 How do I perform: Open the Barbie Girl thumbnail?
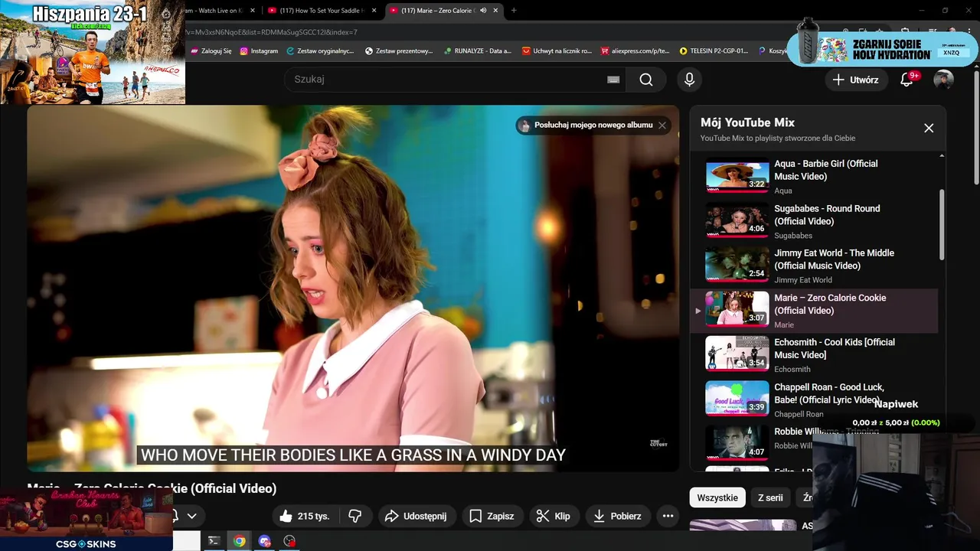(737, 175)
